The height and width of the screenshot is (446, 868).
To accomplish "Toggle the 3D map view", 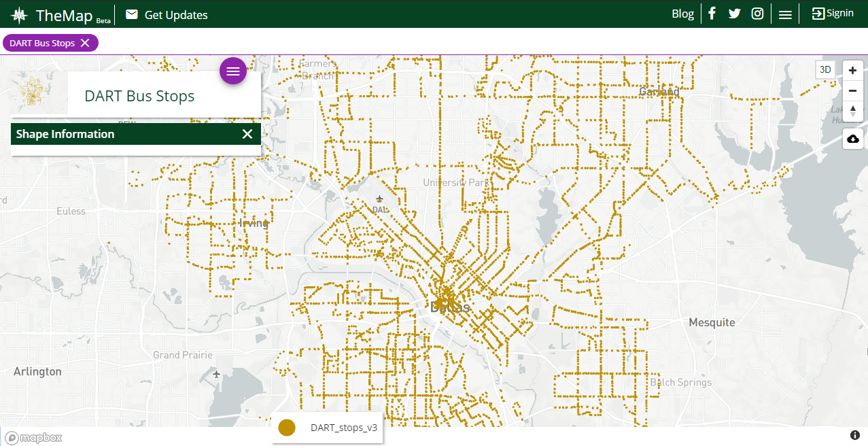I will (825, 69).
